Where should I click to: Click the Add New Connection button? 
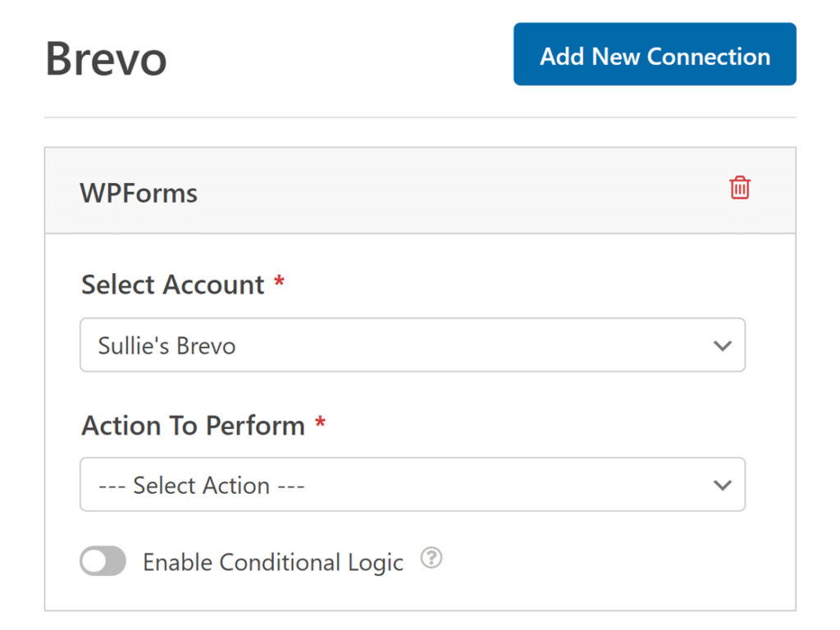654,54
